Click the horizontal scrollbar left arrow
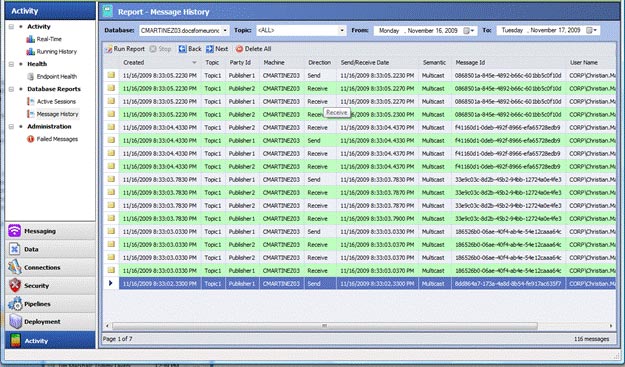This screenshot has height=367, width=625. [107, 326]
